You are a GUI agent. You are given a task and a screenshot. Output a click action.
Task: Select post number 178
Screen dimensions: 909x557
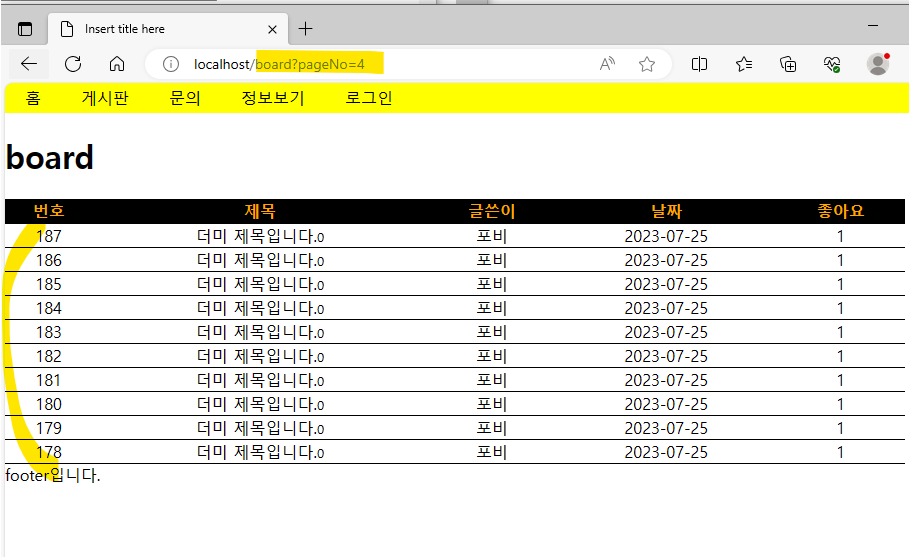click(x=49, y=452)
